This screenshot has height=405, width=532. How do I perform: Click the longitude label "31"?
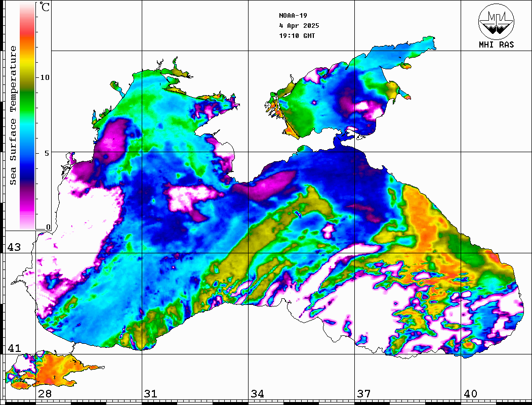[x=151, y=394]
